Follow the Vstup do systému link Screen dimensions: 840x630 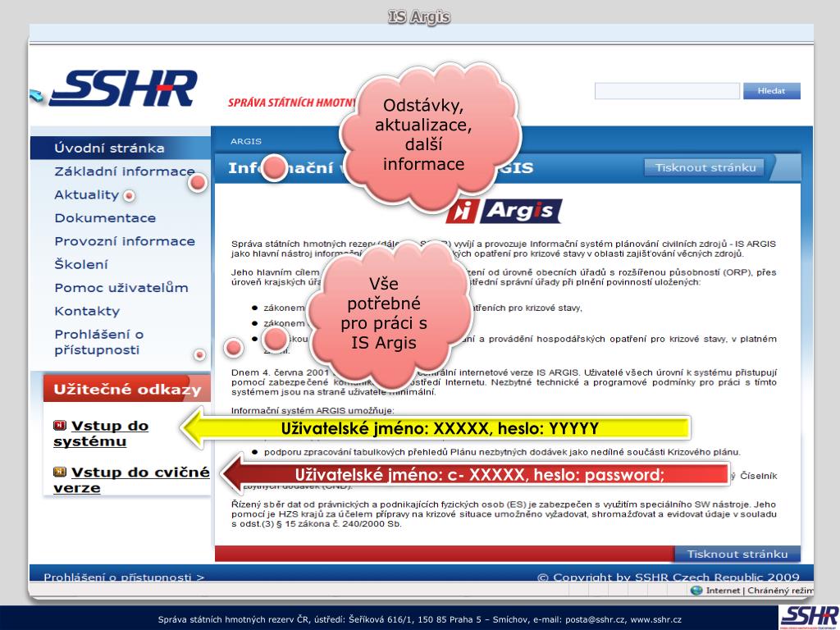click(101, 433)
